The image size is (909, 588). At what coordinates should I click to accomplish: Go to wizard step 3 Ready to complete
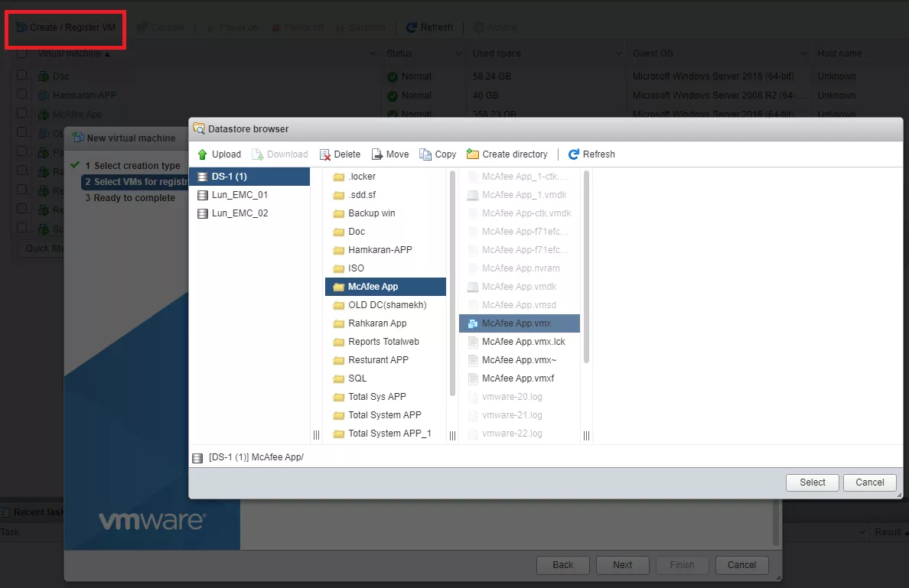point(130,198)
